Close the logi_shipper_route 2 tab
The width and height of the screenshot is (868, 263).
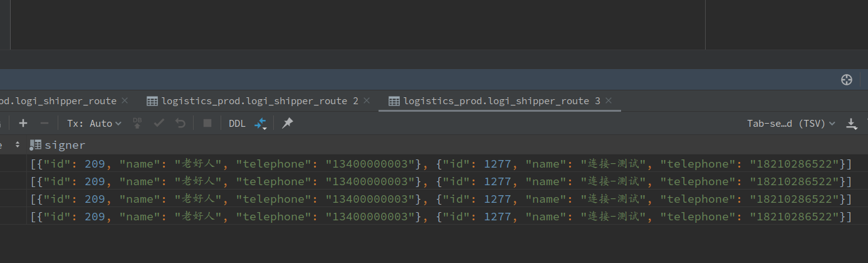[367, 100]
